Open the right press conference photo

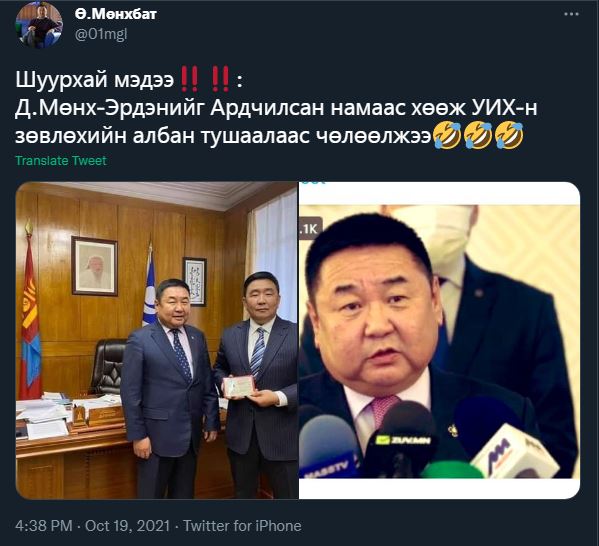[439, 340]
